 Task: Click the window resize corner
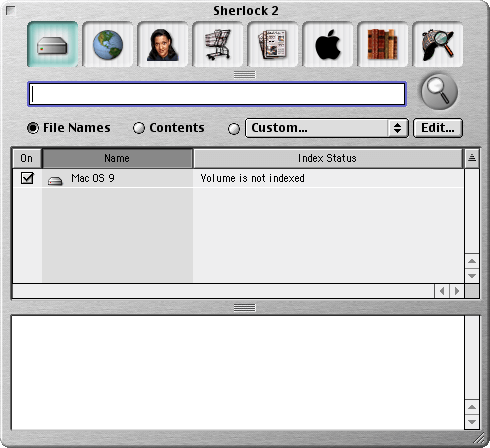(479, 437)
